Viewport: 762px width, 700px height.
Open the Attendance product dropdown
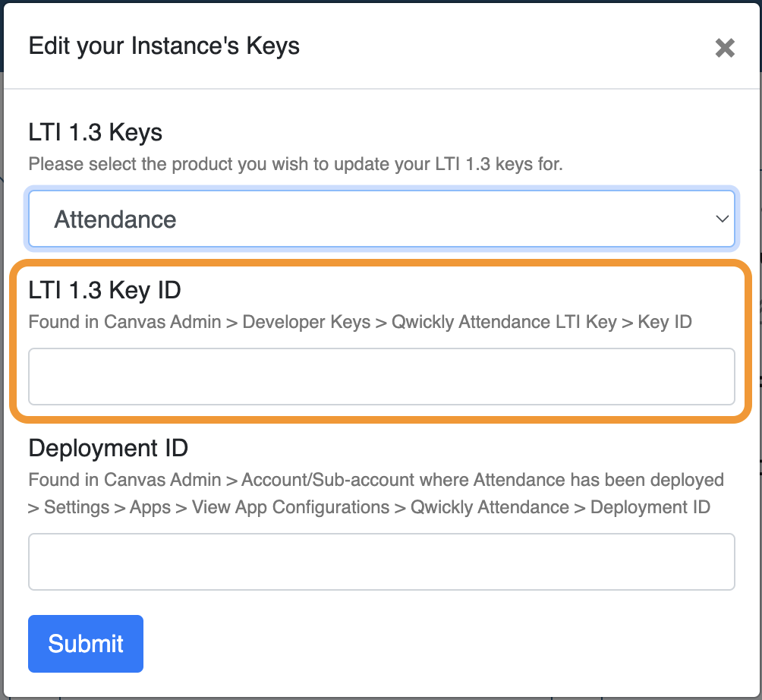coord(381,219)
